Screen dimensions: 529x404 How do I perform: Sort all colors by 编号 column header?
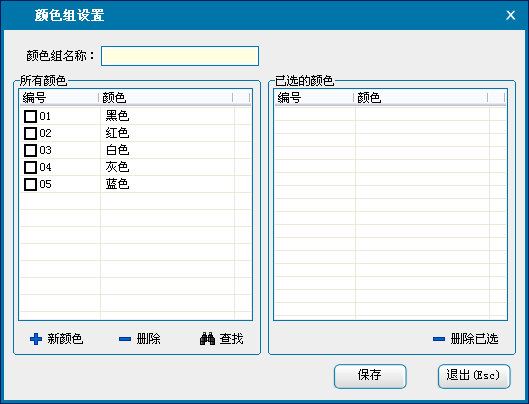tap(59, 98)
